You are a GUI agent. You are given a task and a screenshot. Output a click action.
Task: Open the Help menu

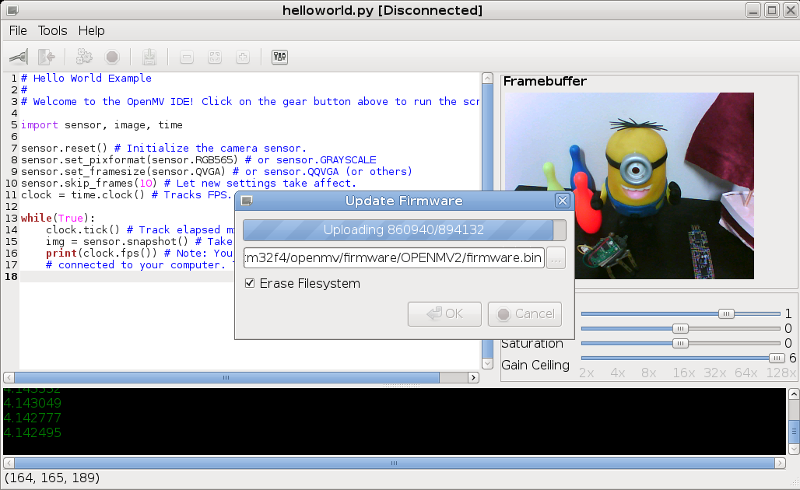tap(91, 31)
